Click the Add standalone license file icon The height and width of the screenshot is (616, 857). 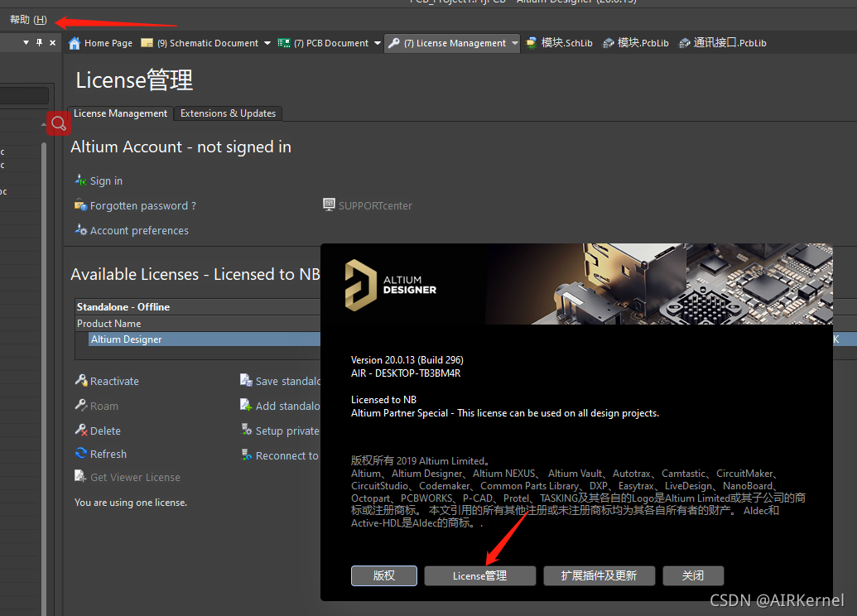[x=246, y=405]
